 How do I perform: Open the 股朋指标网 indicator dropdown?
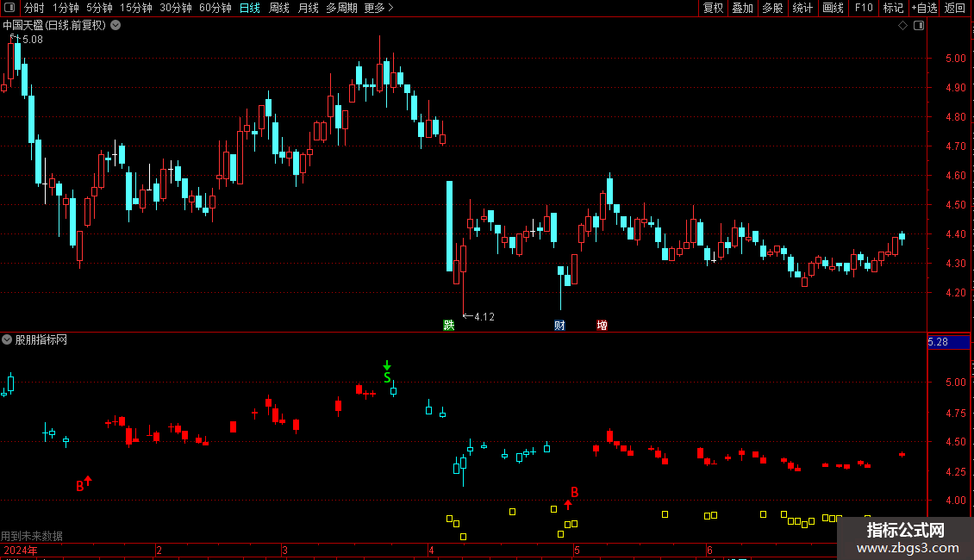[x=7, y=339]
